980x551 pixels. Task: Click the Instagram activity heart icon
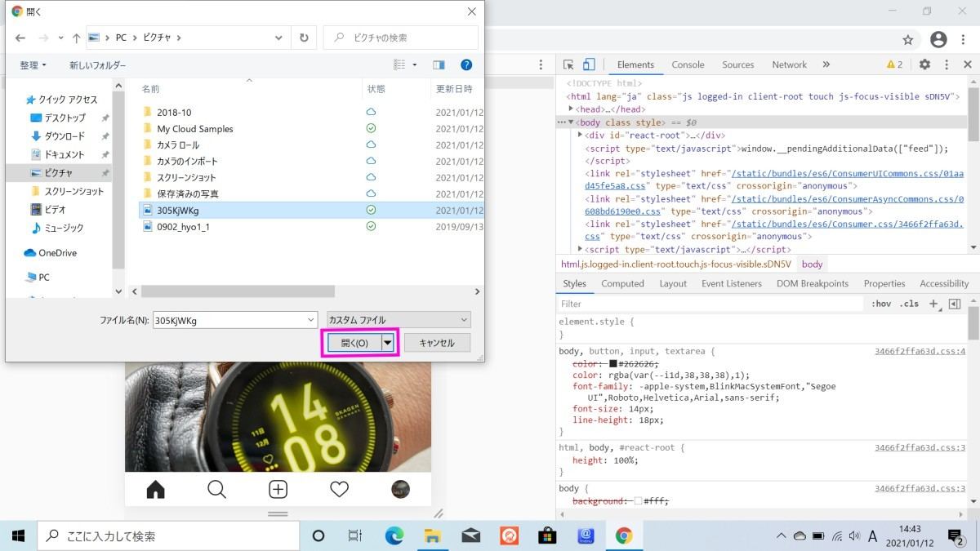pyautogui.click(x=339, y=489)
